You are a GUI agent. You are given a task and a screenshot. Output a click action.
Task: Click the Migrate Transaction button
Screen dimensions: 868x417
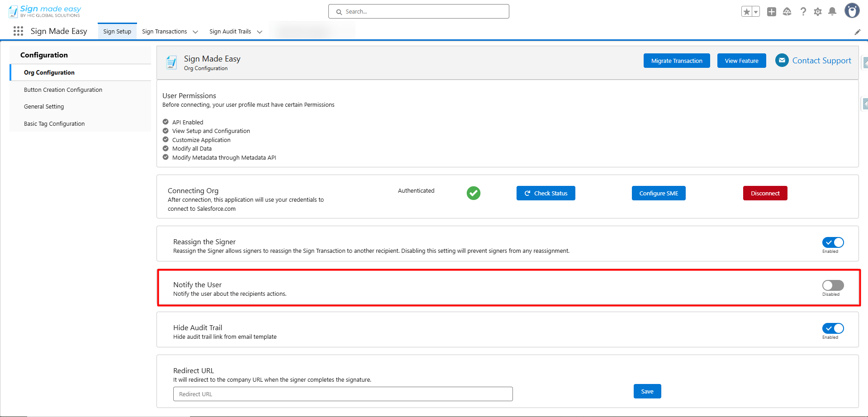tap(677, 61)
